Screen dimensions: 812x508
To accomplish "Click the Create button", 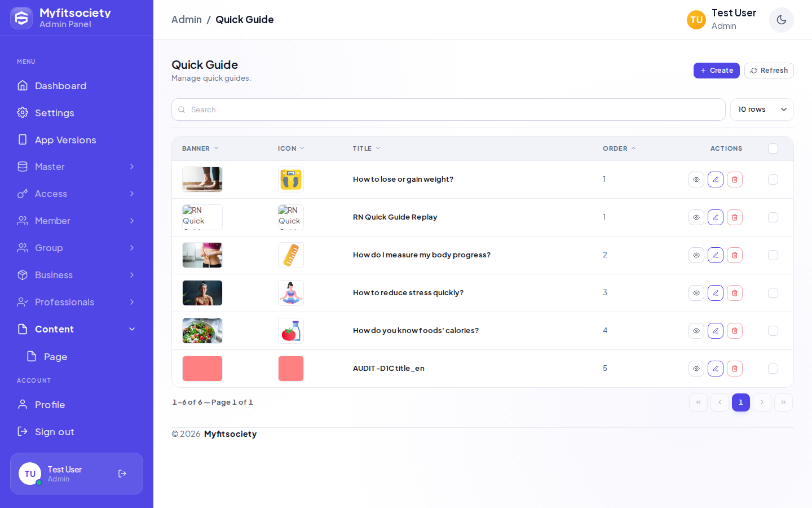I will pyautogui.click(x=717, y=71).
